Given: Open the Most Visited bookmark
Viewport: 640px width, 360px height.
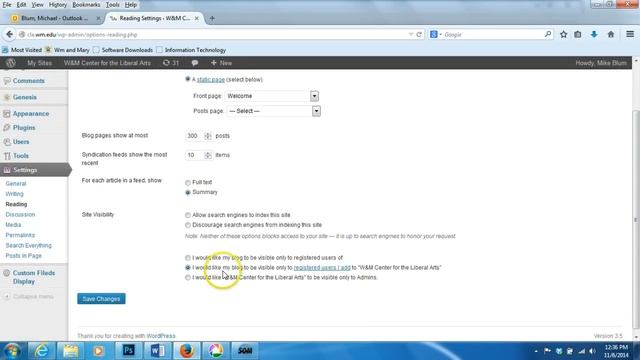Looking at the screenshot, I should 22,50.
